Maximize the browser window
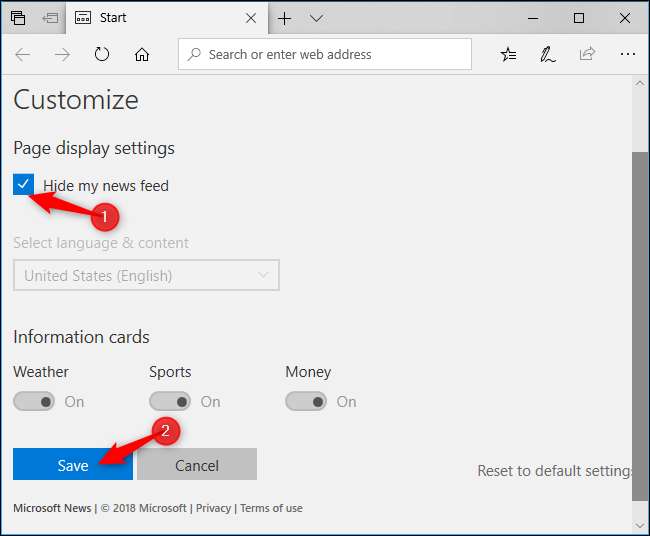This screenshot has width=650, height=536. pyautogui.click(x=579, y=18)
